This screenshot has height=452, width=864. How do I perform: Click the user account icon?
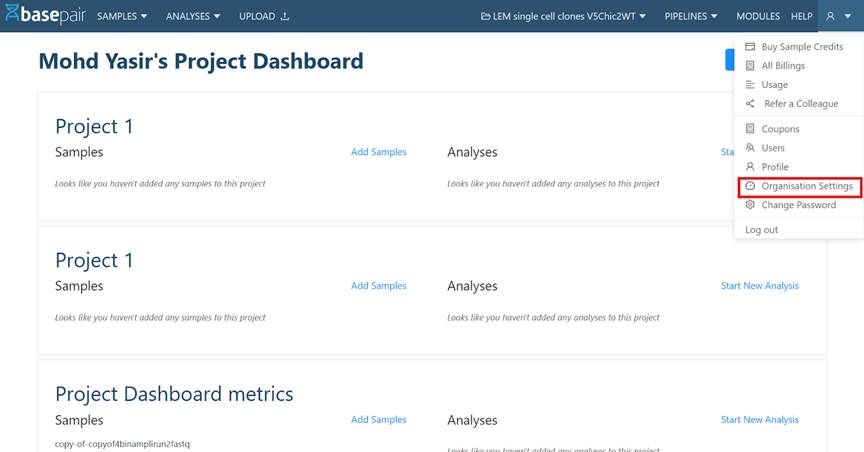(830, 17)
